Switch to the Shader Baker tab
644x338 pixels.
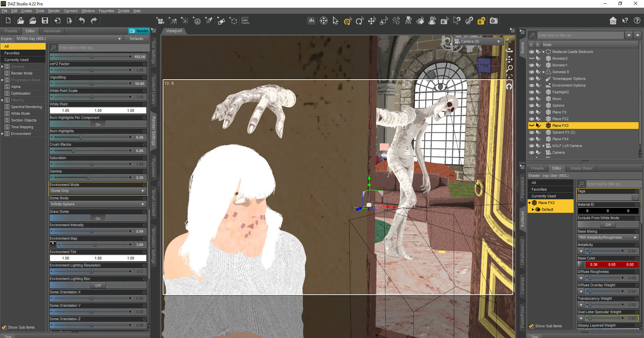(581, 168)
